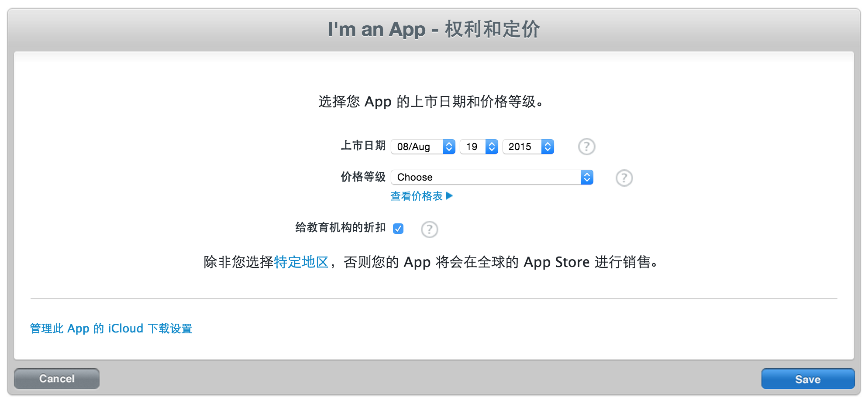The image size is (868, 404).
Task: Open the 价格等级 Choose dropdown
Action: [x=486, y=177]
